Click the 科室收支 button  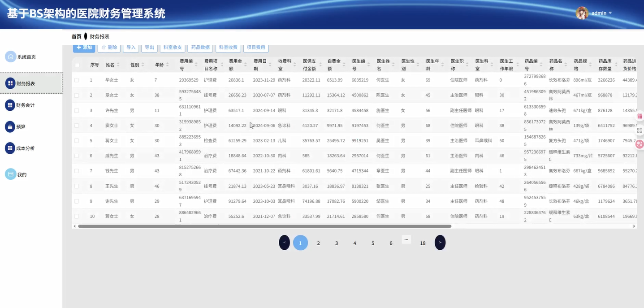pos(173,48)
